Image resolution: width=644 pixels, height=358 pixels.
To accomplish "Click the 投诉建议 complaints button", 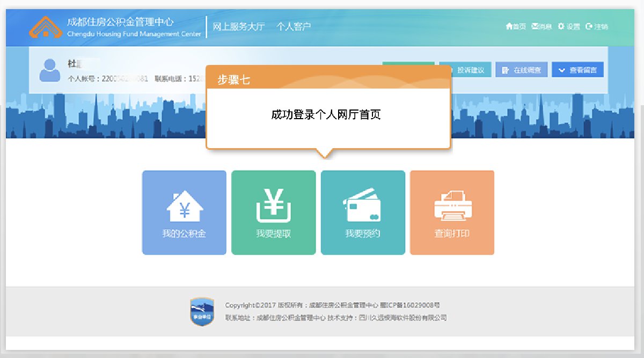I will tap(465, 70).
